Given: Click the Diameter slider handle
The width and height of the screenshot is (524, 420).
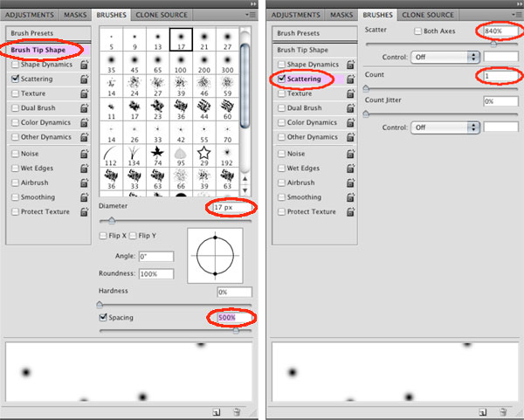Looking at the screenshot, I should pyautogui.click(x=112, y=221).
